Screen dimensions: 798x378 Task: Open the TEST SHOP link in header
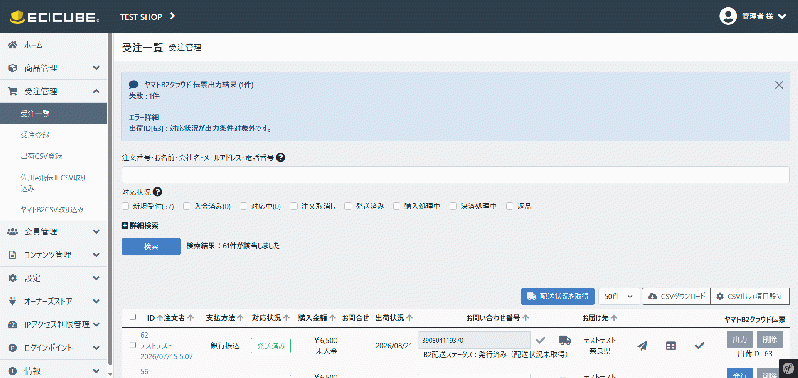click(x=148, y=17)
